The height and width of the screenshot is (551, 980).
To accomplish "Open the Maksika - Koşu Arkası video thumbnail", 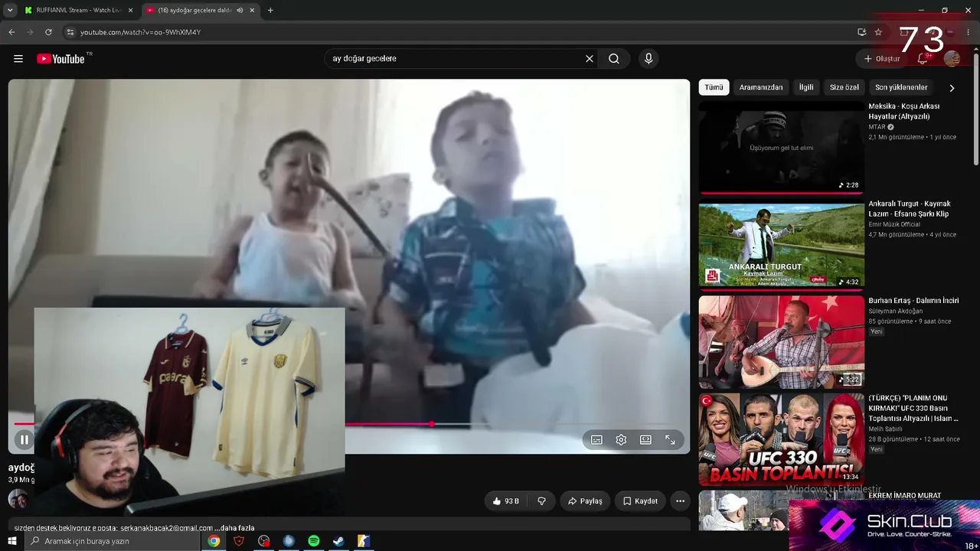I will [x=781, y=148].
